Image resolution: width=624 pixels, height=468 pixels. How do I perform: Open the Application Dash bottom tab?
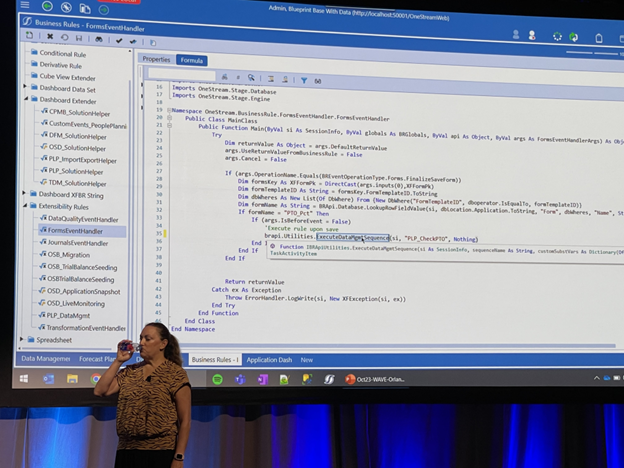[x=269, y=360]
